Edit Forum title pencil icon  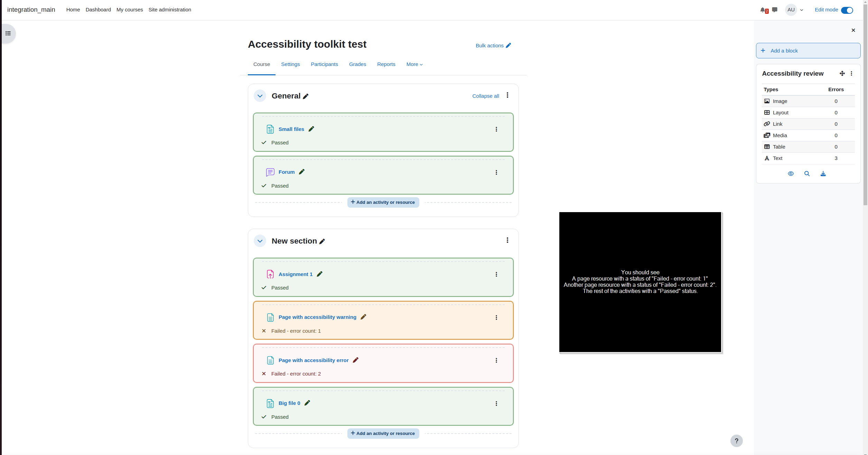tap(302, 172)
